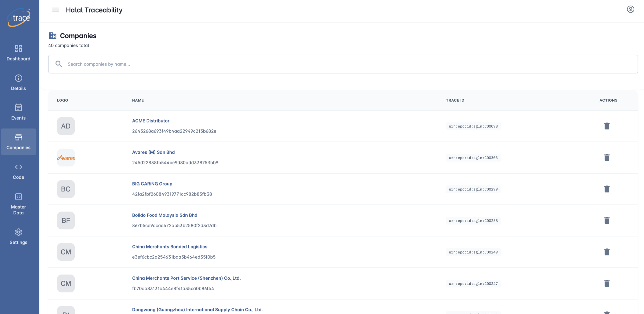Click trace ID urn:epc:id:sgln:C00247
The image size is (644, 314).
pyautogui.click(x=473, y=284)
